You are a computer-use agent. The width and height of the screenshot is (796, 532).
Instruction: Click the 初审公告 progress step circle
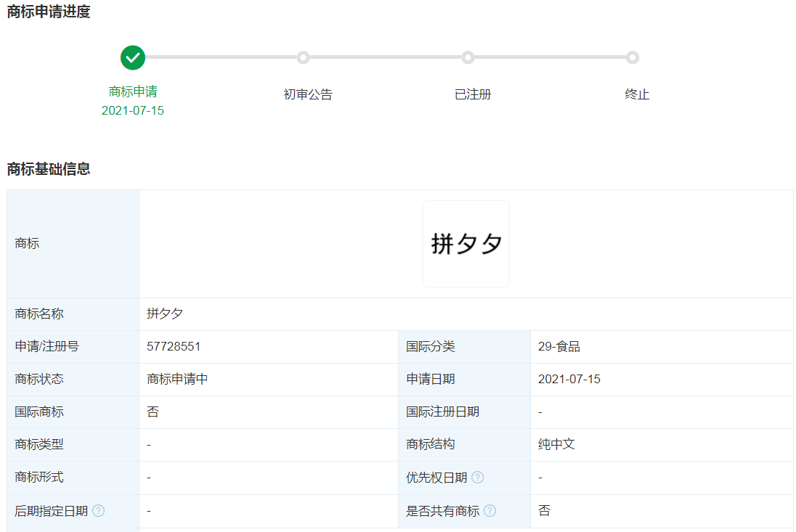(x=303, y=57)
